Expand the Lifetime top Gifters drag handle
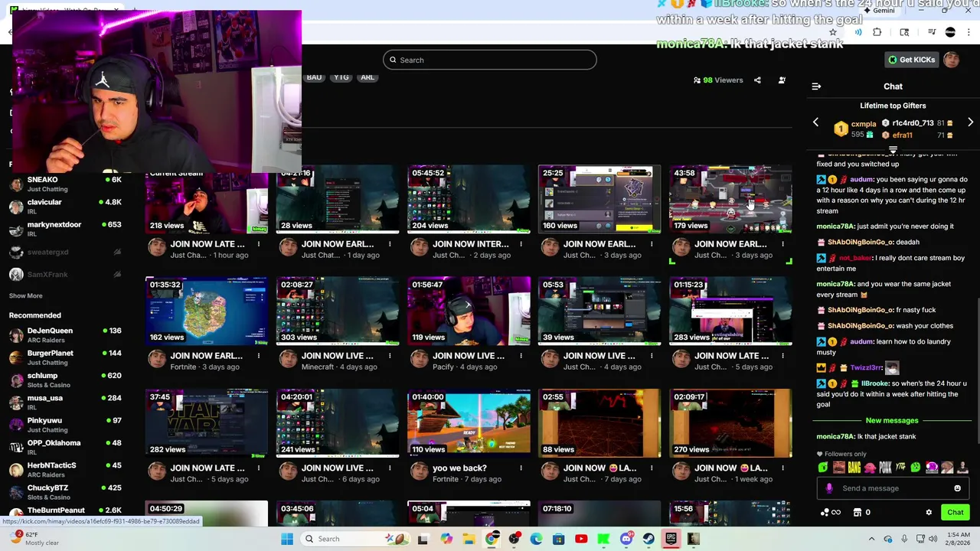This screenshot has width=980, height=551. tap(893, 150)
